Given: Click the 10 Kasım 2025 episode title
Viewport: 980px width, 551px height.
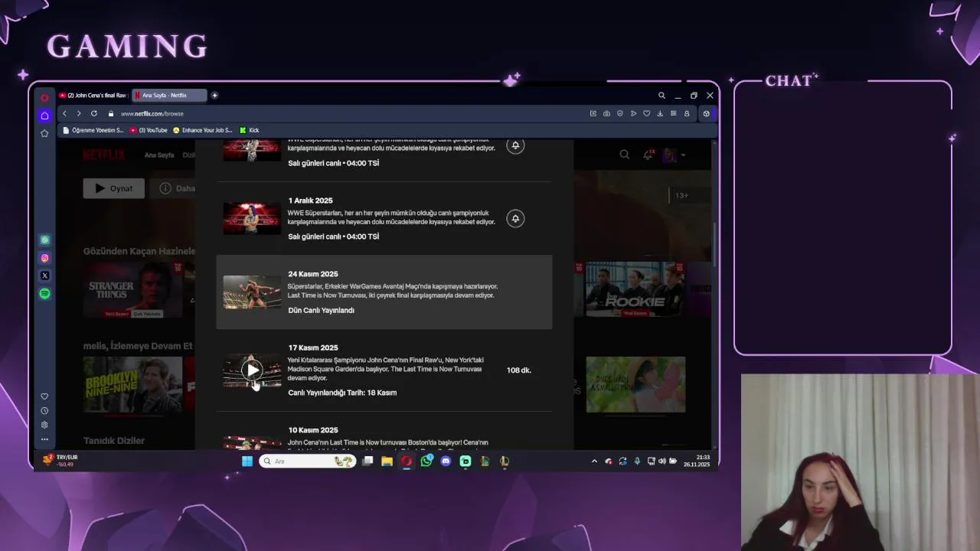Looking at the screenshot, I should (313, 430).
